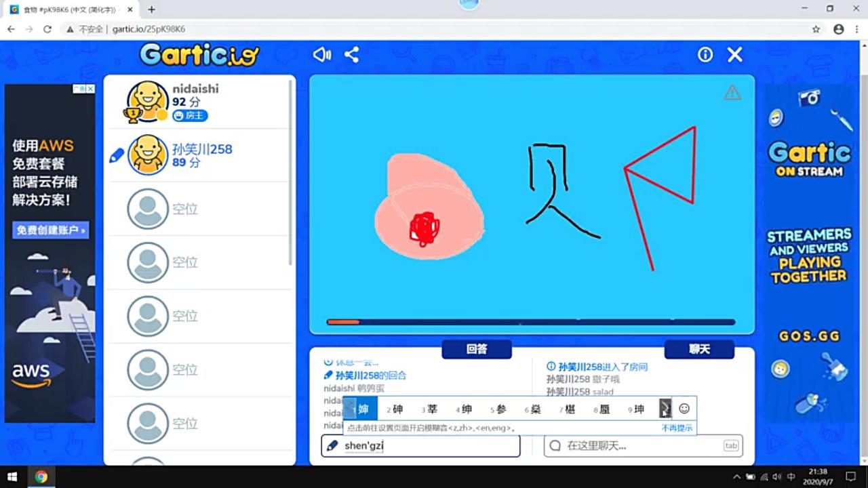Choose IME candidate 7 椹

tap(567, 409)
